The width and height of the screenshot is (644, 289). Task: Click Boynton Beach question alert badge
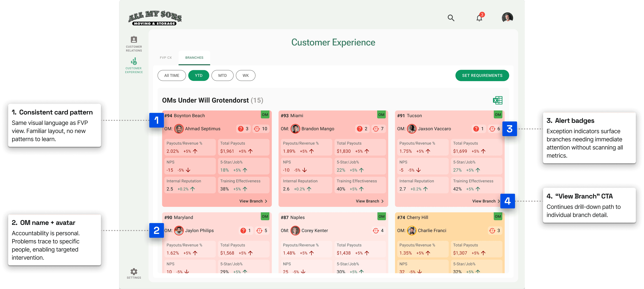tap(243, 129)
